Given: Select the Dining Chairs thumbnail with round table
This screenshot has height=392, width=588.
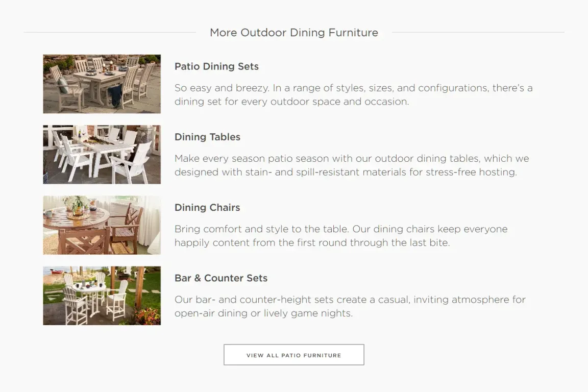Looking at the screenshot, I should tap(102, 225).
